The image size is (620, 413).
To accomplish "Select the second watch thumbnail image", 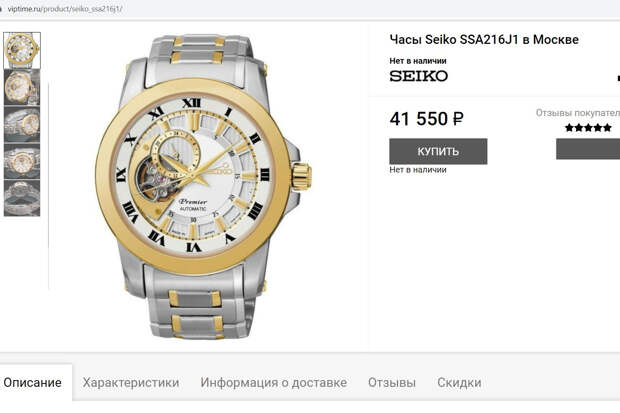I will coord(22,87).
